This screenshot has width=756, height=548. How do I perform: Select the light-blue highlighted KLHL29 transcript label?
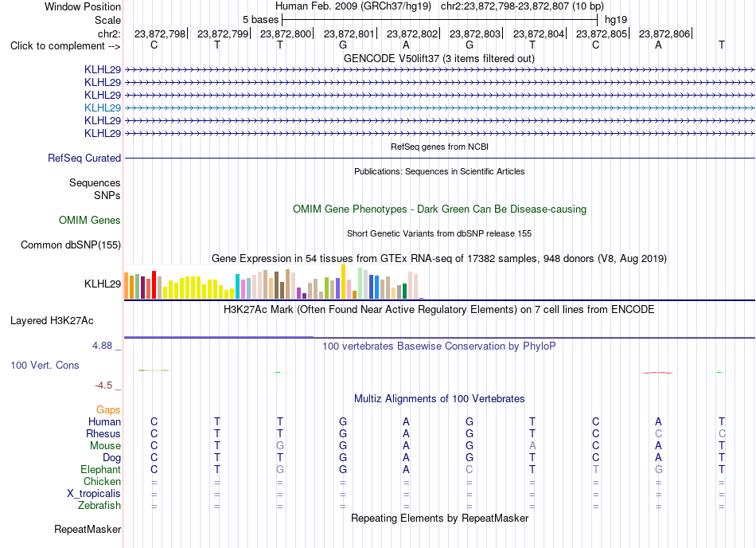point(103,108)
